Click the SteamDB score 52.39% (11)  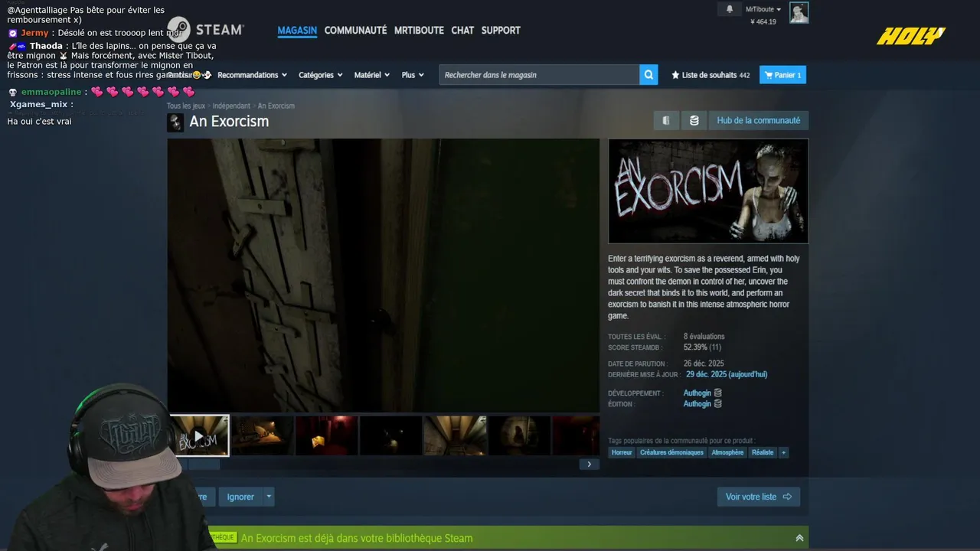click(x=702, y=347)
